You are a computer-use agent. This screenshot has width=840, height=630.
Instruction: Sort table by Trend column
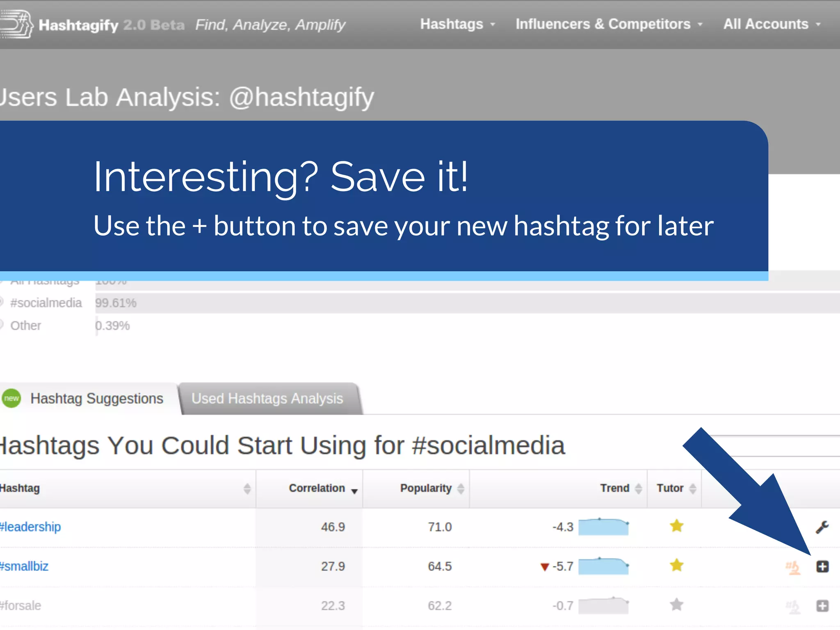pyautogui.click(x=559, y=488)
